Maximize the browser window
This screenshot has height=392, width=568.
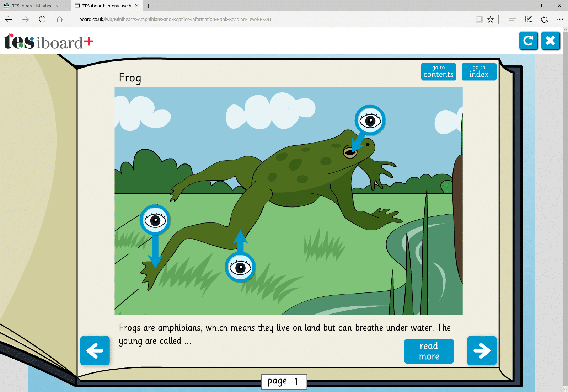tap(543, 6)
